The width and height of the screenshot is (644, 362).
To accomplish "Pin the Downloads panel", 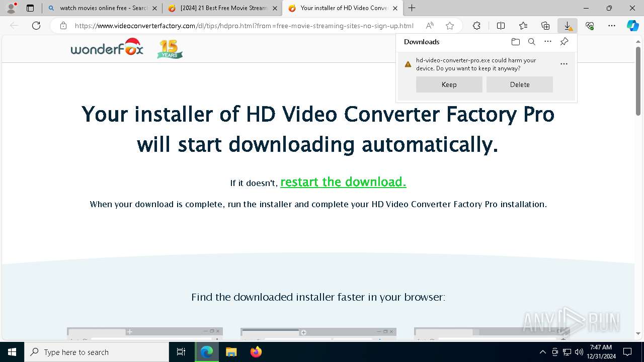I will tap(564, 42).
